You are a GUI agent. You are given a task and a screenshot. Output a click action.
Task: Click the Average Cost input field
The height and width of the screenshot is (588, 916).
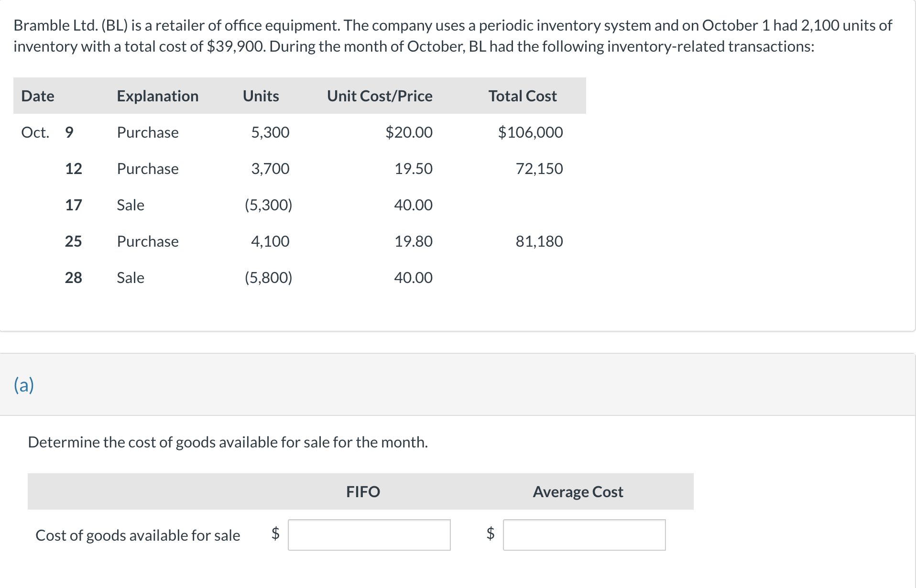[x=584, y=535]
